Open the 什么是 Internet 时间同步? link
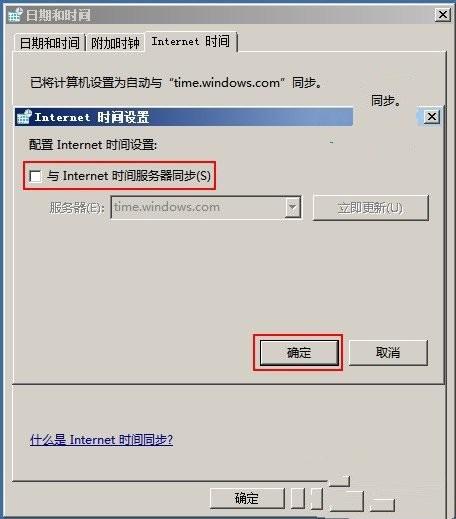Viewport: 456px width, 519px height. coord(101,440)
